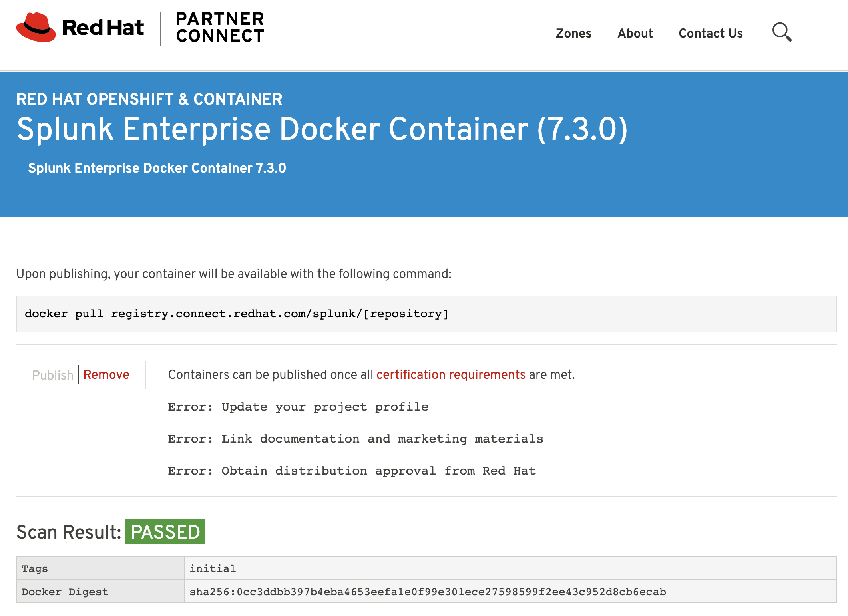Image resolution: width=848 pixels, height=616 pixels.
Task: Click the Obtain distribution approval error
Action: 352,471
